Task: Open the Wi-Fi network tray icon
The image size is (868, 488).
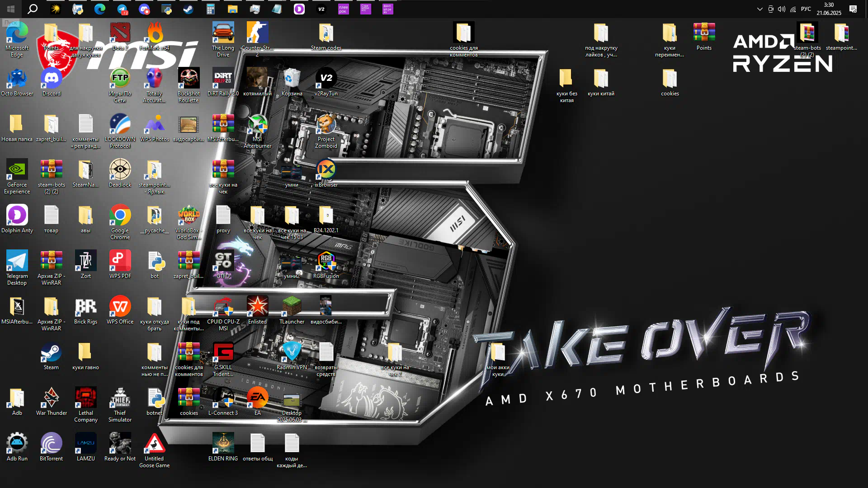Action: coord(793,9)
